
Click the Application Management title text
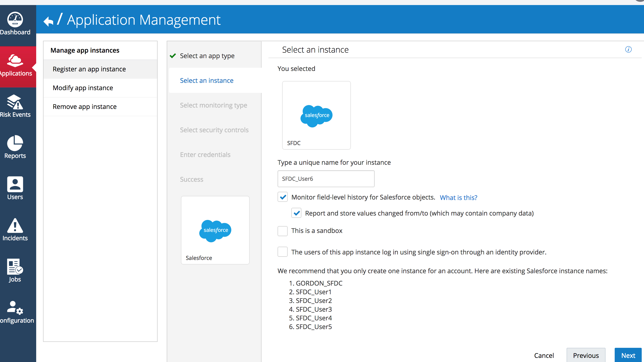tap(144, 20)
